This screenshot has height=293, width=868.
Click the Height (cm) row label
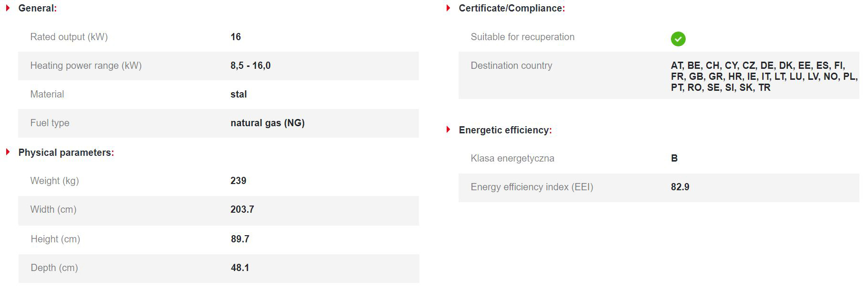click(x=55, y=239)
